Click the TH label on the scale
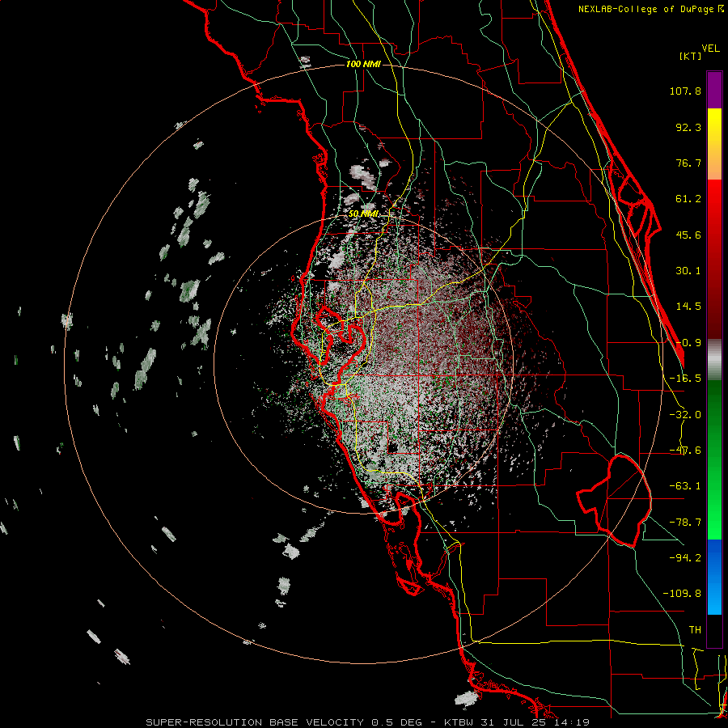Viewport: 728px width, 728px height. 695,630
